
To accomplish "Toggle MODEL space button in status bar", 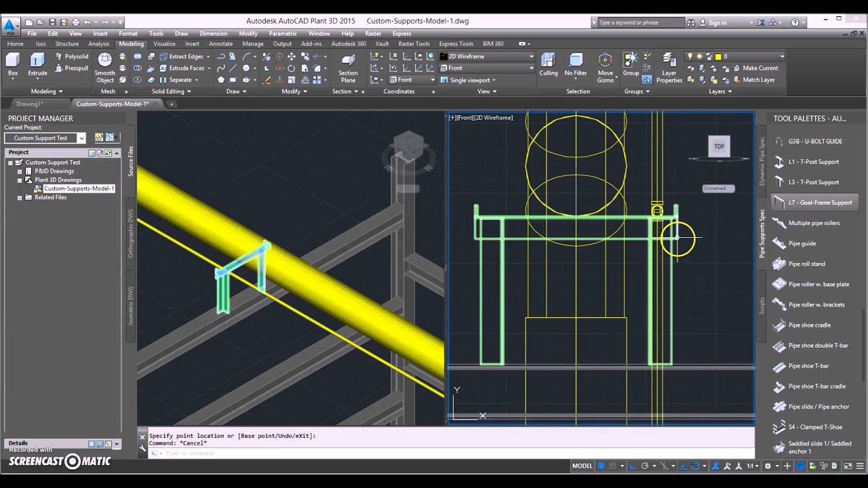I will pos(583,466).
